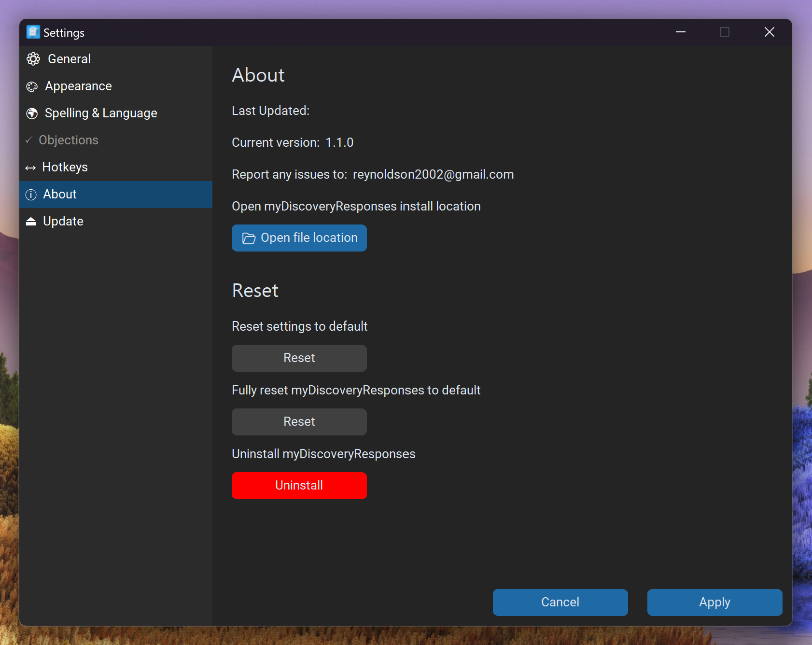Click the eject-style icon next to Update
The image size is (812, 645).
(x=31, y=222)
